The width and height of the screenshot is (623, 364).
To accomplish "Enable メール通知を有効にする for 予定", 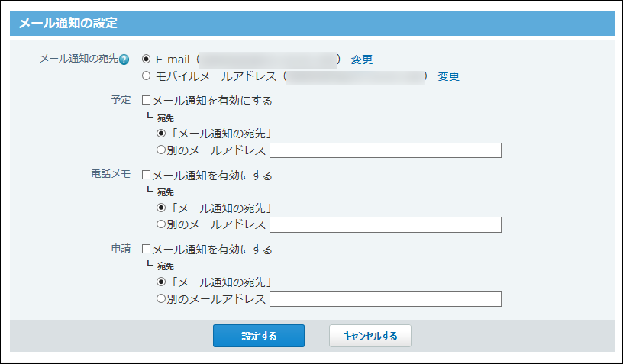I will click(x=147, y=100).
